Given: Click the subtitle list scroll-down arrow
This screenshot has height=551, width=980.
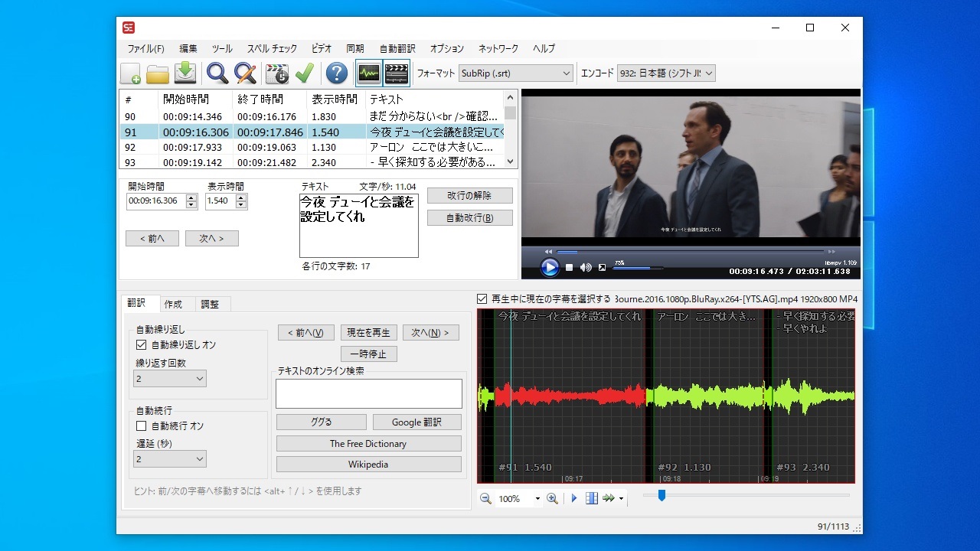Looking at the screenshot, I should point(511,161).
